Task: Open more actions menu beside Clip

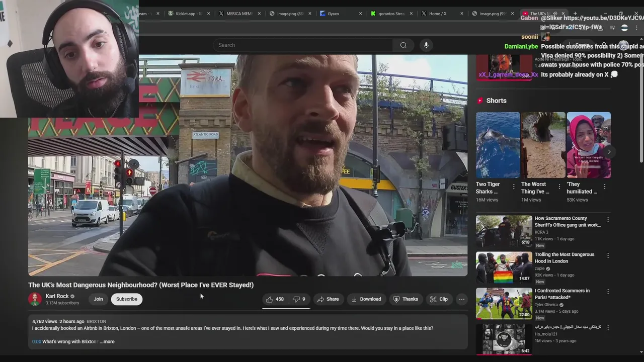Action: tap(461, 299)
